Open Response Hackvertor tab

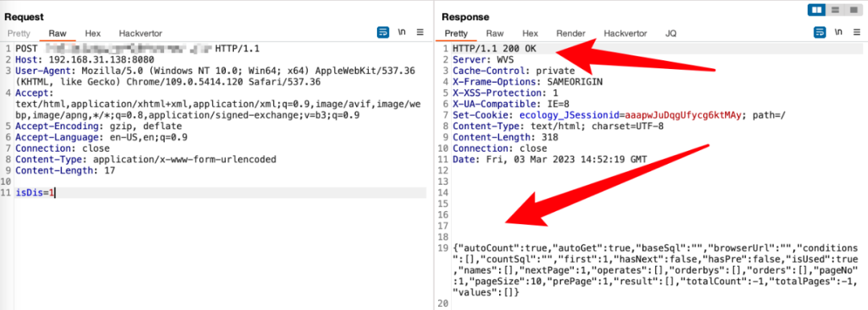tap(625, 33)
